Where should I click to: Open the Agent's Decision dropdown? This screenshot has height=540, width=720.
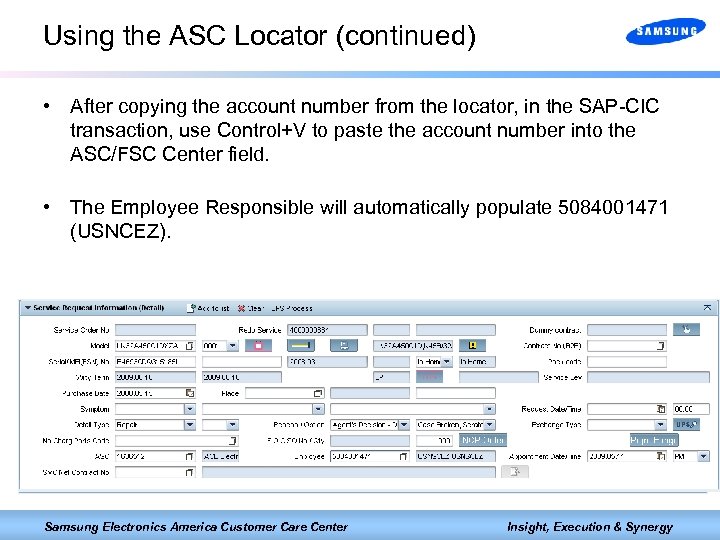(404, 425)
